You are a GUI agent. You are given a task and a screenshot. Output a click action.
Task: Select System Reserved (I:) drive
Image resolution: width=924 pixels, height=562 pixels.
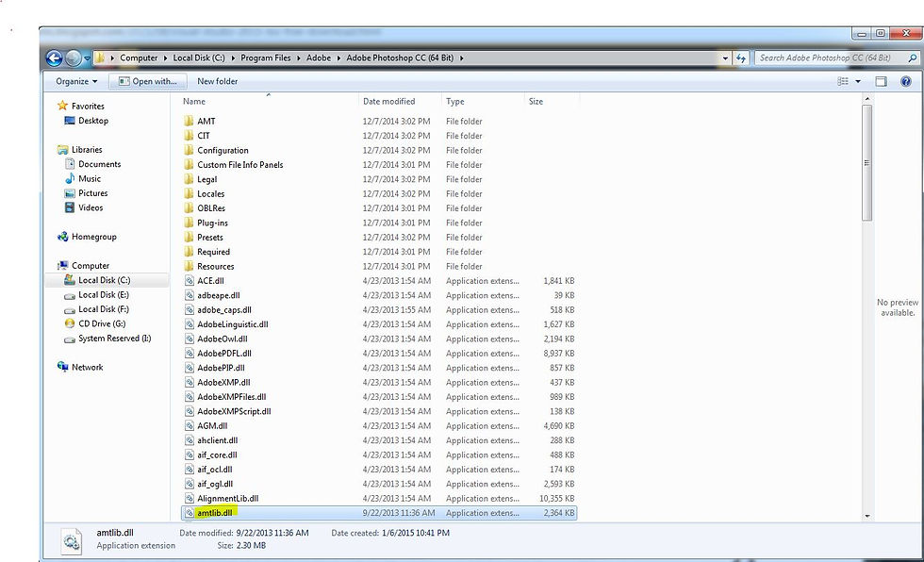click(x=114, y=339)
